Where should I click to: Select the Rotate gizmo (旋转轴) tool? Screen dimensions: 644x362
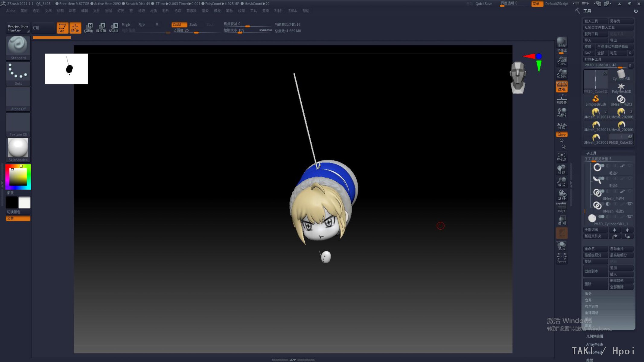(x=114, y=28)
